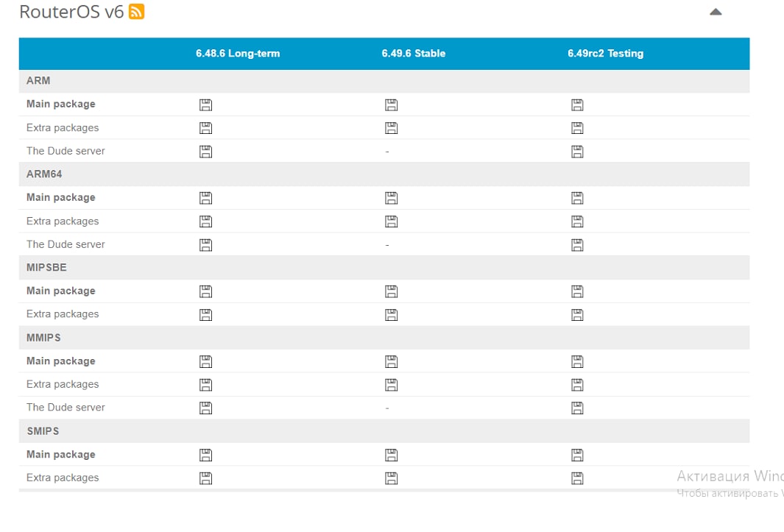This screenshot has width=784, height=532.
Task: Click Main package label under ARM
Action: pyautogui.click(x=61, y=104)
